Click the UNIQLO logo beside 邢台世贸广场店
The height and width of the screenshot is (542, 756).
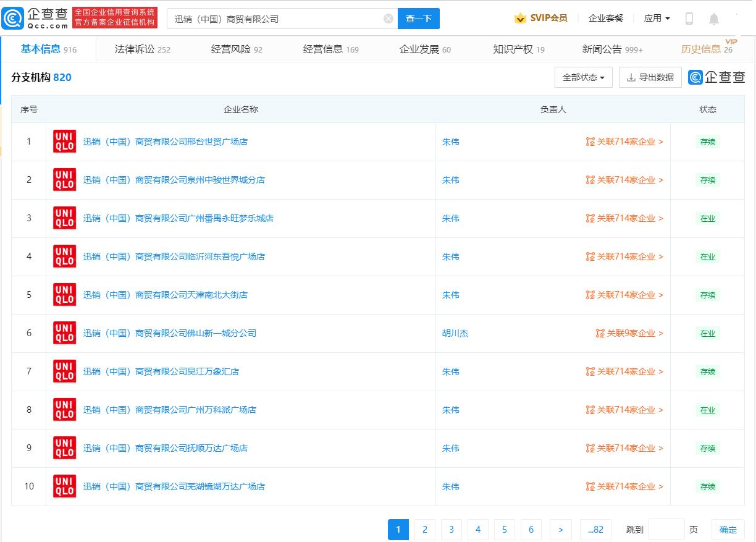(64, 141)
